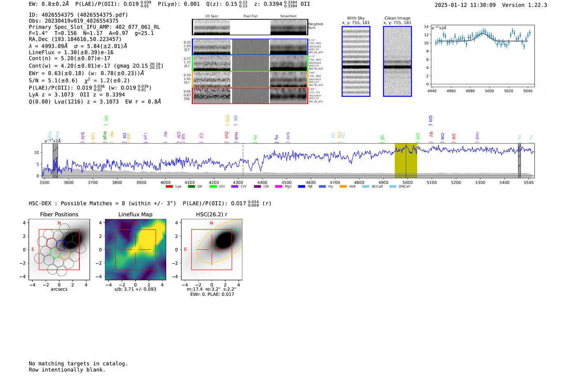Select the orange-bordered fiber spectrum row
The image size is (576, 392).
click(250, 79)
